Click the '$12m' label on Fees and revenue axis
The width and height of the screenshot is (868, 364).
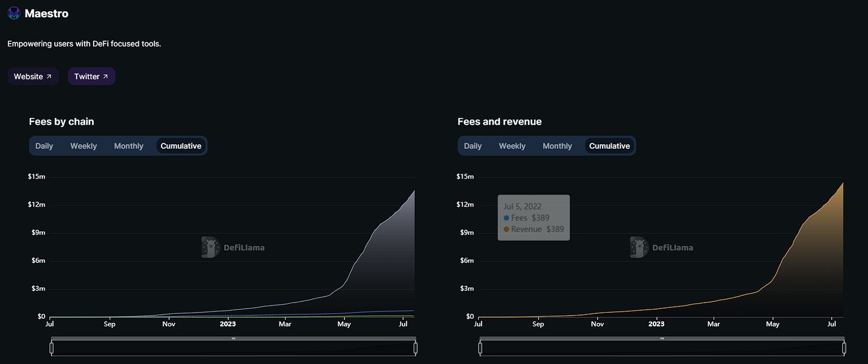point(465,205)
